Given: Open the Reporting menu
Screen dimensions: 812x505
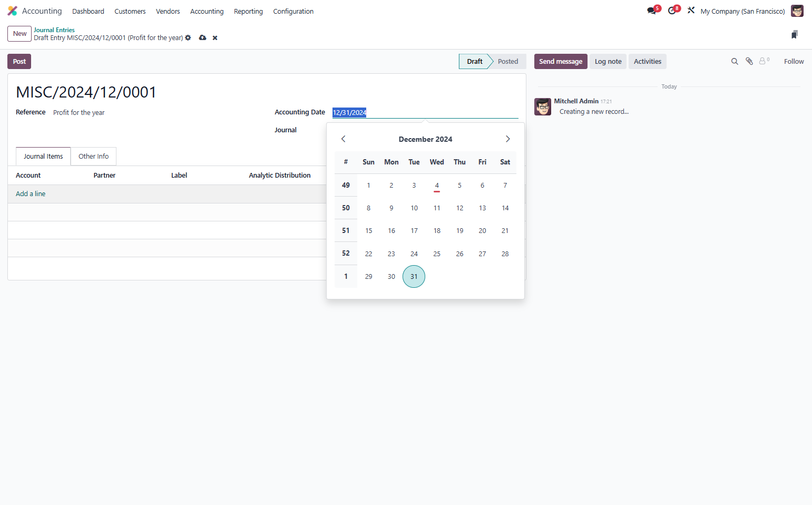Looking at the screenshot, I should point(248,11).
